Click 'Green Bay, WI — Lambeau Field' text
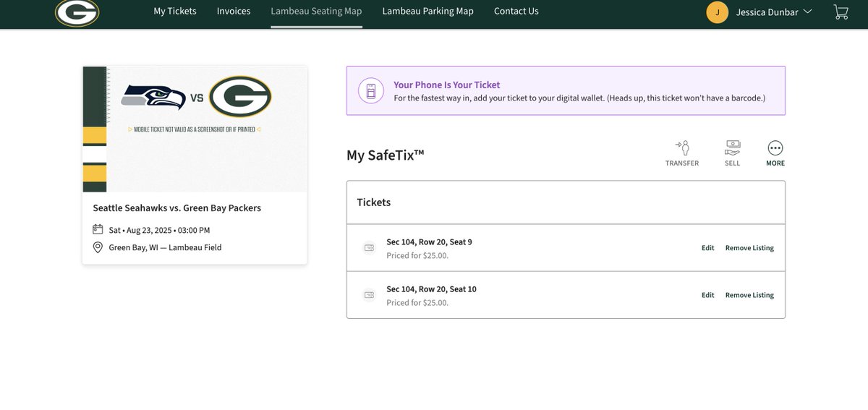 click(x=165, y=247)
